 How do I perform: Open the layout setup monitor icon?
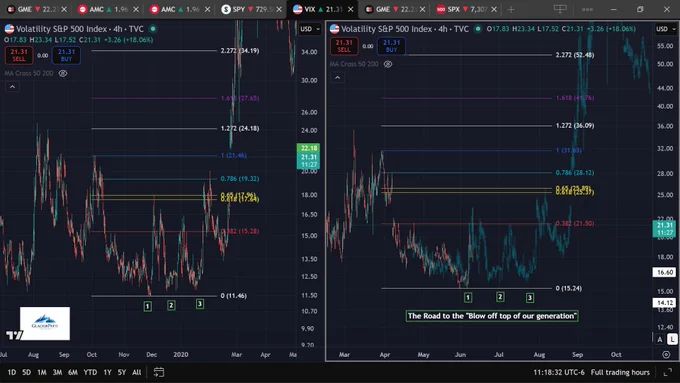pyautogui.click(x=560, y=9)
